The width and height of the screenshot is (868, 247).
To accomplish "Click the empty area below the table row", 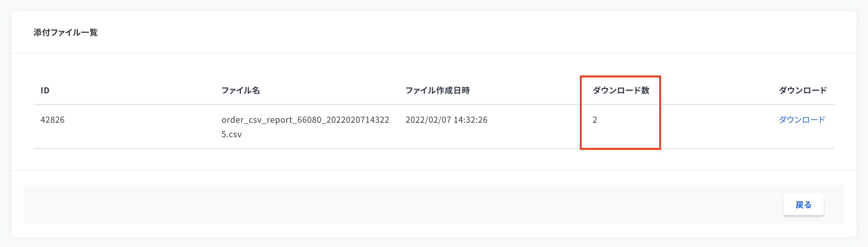I will (x=434, y=159).
